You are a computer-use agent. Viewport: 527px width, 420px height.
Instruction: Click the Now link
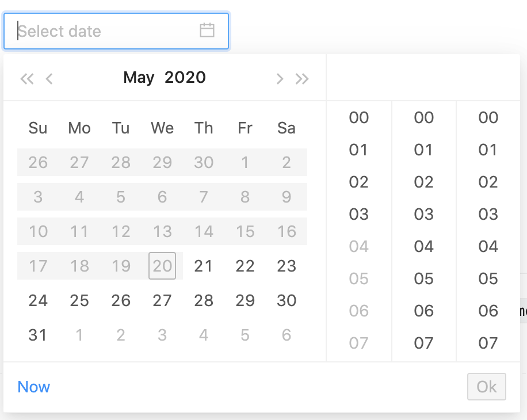pos(33,387)
